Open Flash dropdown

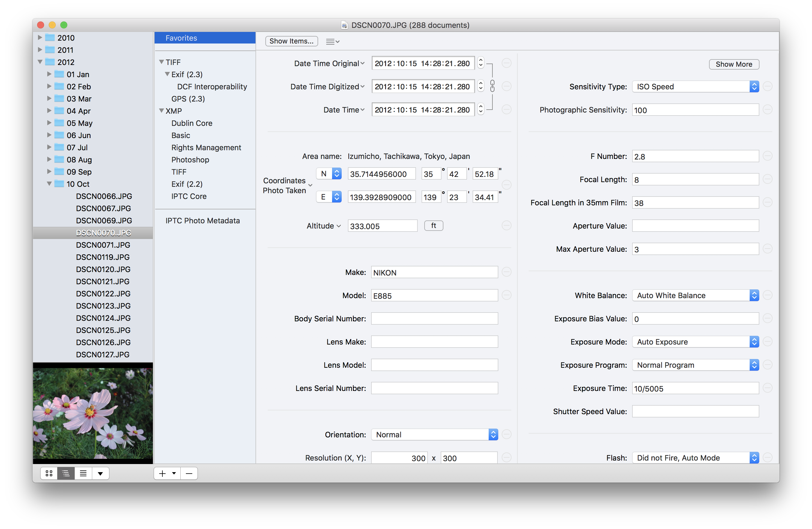[x=695, y=458]
